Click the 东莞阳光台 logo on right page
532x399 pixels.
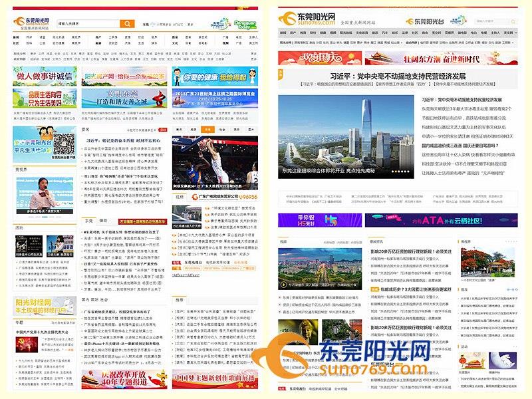pyautogui.click(x=426, y=21)
